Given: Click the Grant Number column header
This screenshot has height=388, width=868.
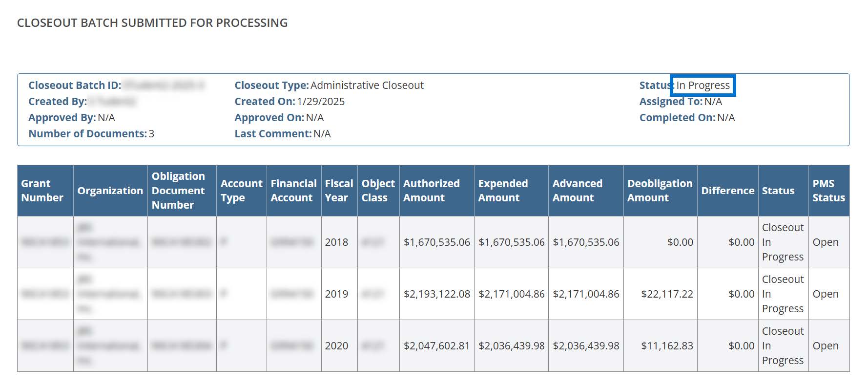Looking at the screenshot, I should click(x=42, y=191).
